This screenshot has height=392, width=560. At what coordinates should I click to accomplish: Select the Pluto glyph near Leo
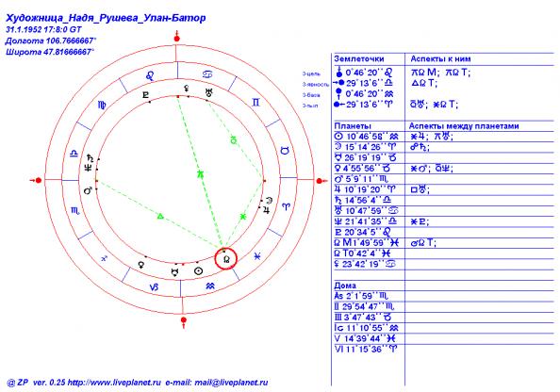click(x=145, y=95)
